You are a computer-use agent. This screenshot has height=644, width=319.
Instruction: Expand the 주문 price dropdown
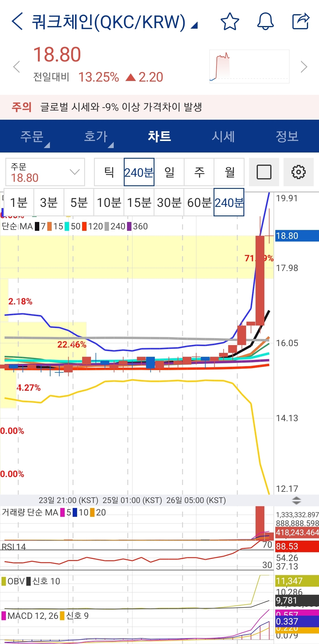(x=45, y=172)
